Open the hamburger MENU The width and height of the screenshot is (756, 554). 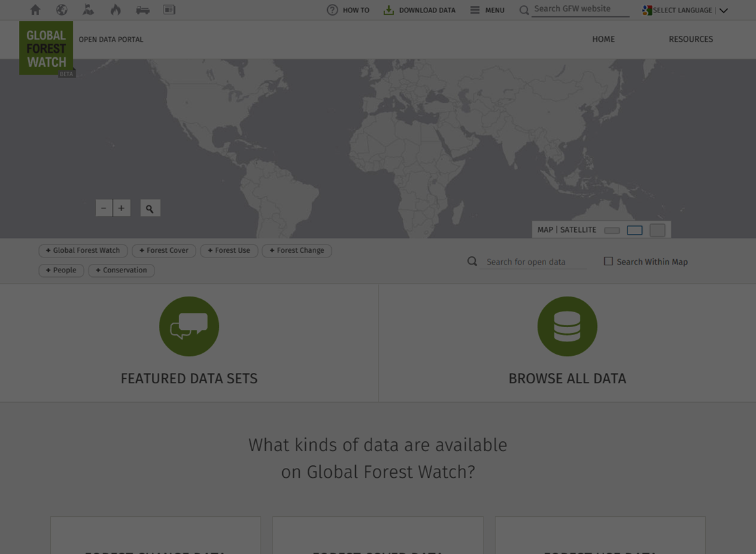[x=487, y=10]
